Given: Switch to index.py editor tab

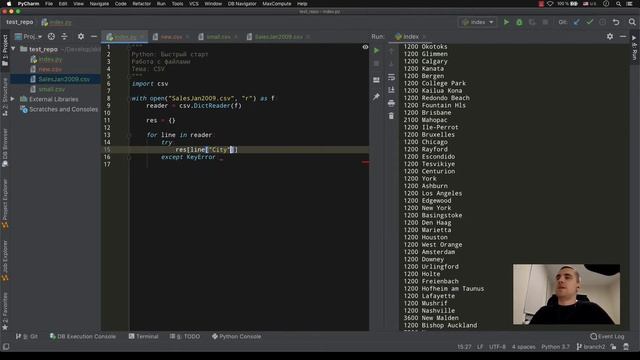Looking at the screenshot, I should pos(124,37).
